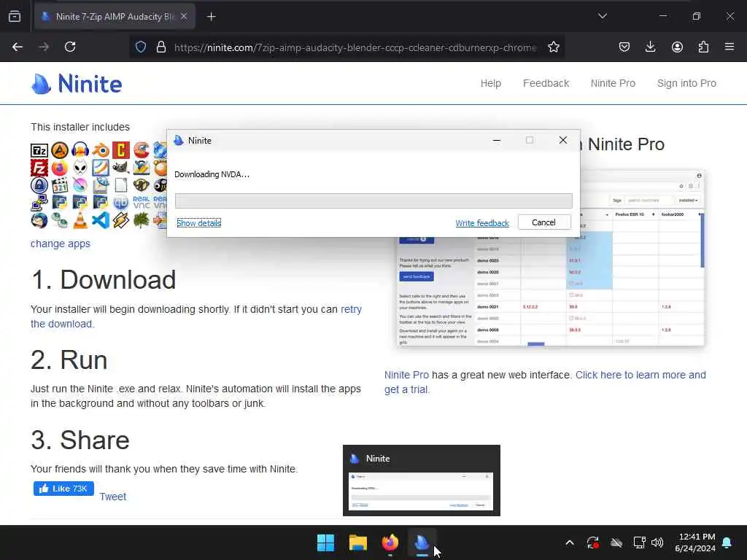Click the Thunderbird icon
This screenshot has width=747, height=560.
click(39, 220)
